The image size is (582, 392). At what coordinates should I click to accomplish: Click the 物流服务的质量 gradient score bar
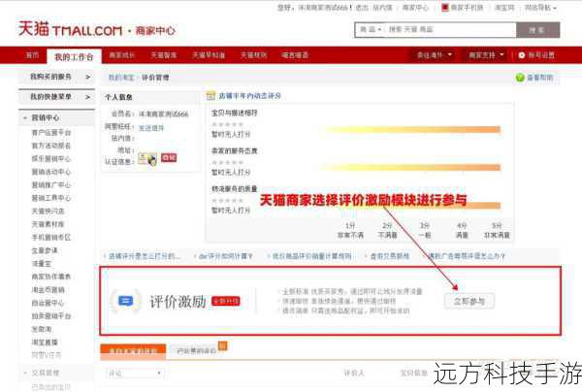[x=412, y=206]
